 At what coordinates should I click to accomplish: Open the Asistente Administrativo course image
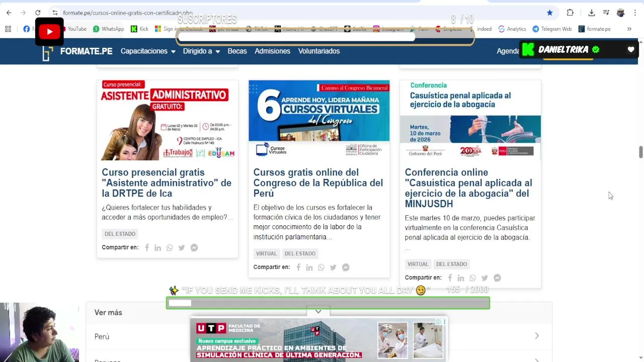168,120
